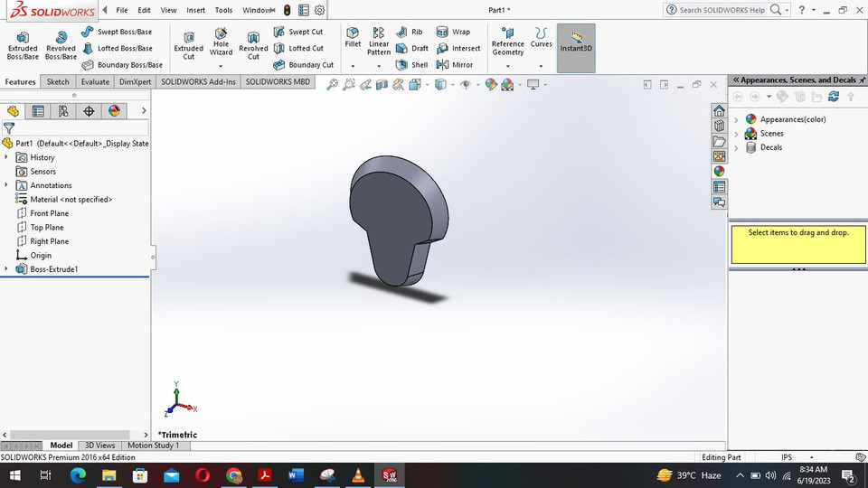Choose Boundary Boss/Base feature
The image size is (868, 488).
coord(122,65)
